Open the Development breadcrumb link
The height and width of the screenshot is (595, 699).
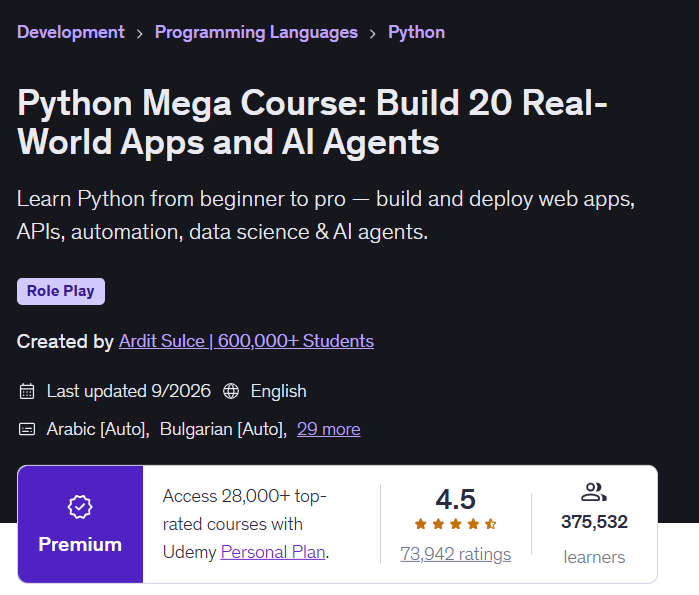70,33
